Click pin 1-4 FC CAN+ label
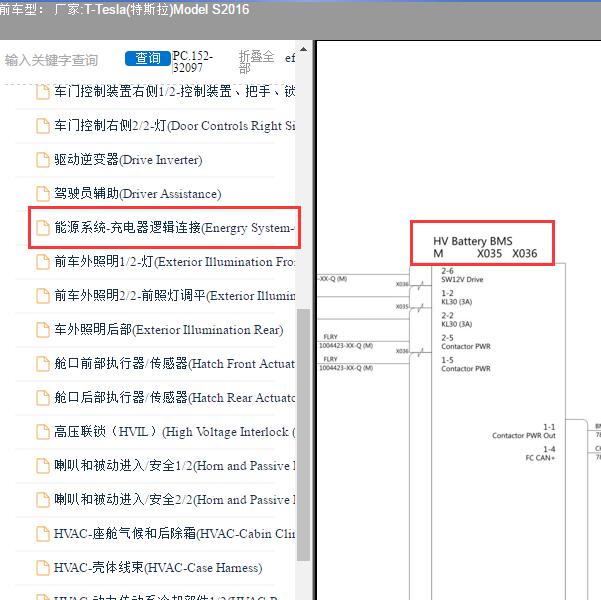 click(540, 454)
